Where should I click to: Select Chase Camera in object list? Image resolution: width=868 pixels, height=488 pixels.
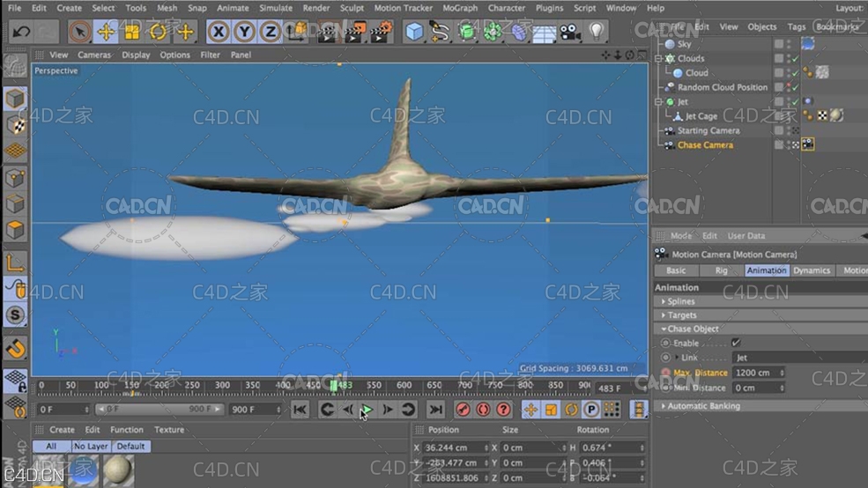(x=705, y=145)
